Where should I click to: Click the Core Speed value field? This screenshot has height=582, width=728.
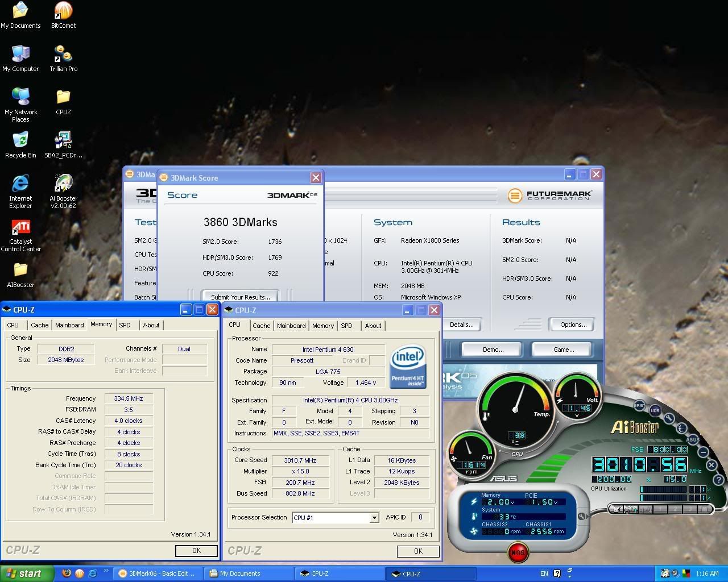tap(300, 460)
